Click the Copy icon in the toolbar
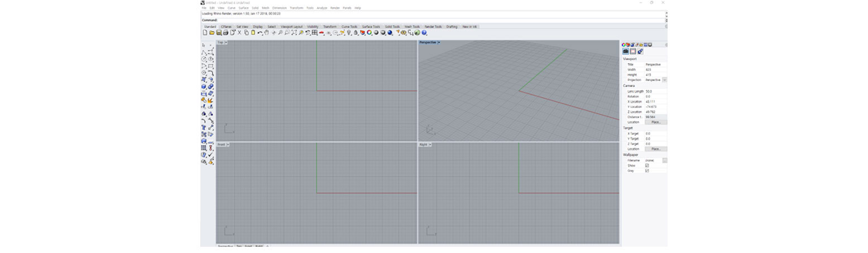Viewport: 868px width, 253px height. [246, 33]
